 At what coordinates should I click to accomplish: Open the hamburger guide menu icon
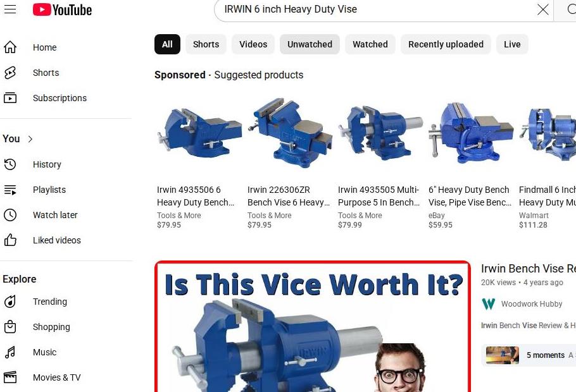point(10,9)
